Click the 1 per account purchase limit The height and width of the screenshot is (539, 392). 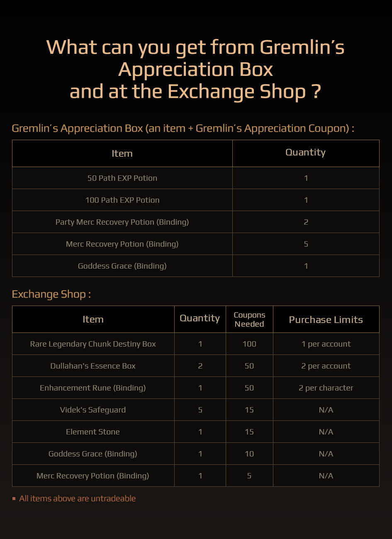click(326, 344)
